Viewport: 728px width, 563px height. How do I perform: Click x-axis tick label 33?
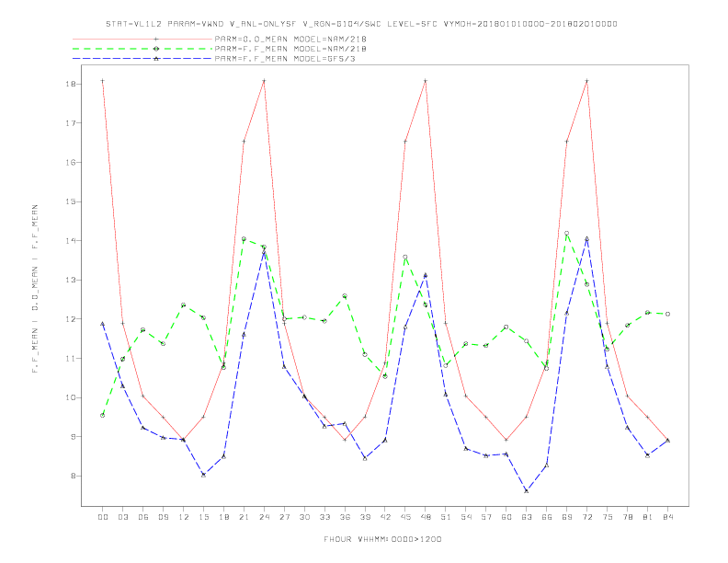pos(324,517)
